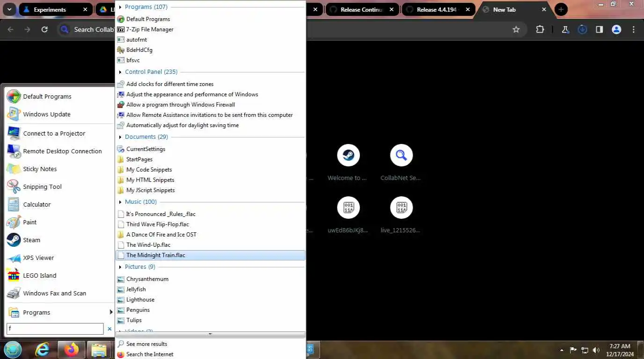Open Windows Explorer from taskbar
This screenshot has width=644, height=359.
tap(99, 350)
